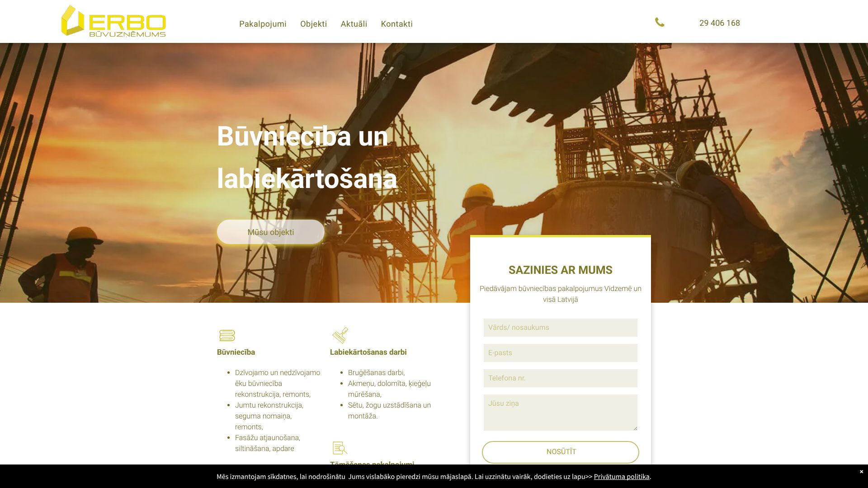Screen dimensions: 868x488
Task: Click the broom icon above Labiekārtošanas darbi
Action: tap(340, 335)
